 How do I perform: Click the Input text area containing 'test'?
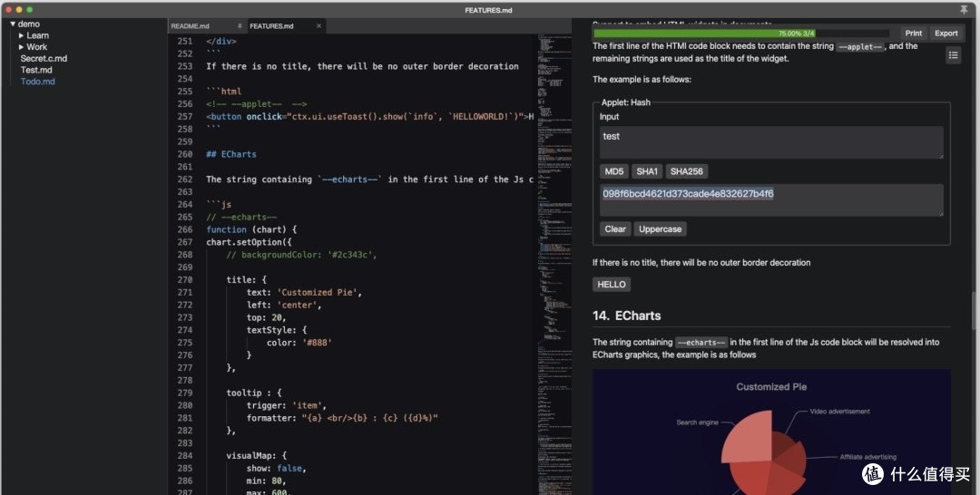pos(770,141)
